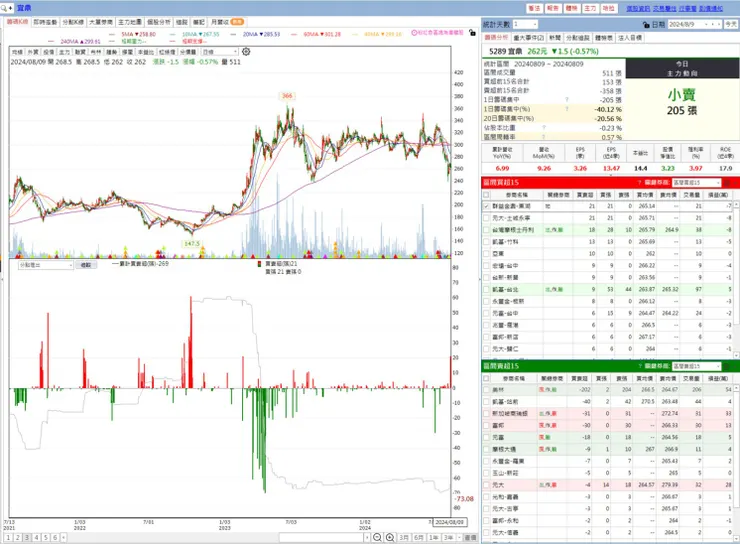Select the 6月 time range button
The width and height of the screenshot is (740, 544).
(x=419, y=537)
